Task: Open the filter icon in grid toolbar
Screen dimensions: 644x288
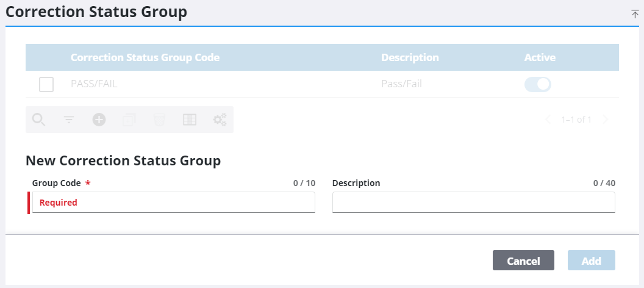Action: click(x=69, y=120)
